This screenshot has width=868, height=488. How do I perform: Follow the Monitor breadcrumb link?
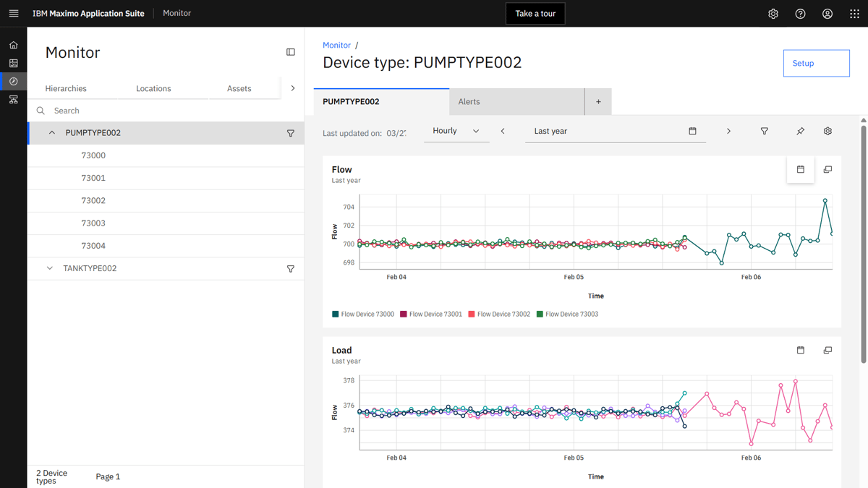click(x=336, y=45)
